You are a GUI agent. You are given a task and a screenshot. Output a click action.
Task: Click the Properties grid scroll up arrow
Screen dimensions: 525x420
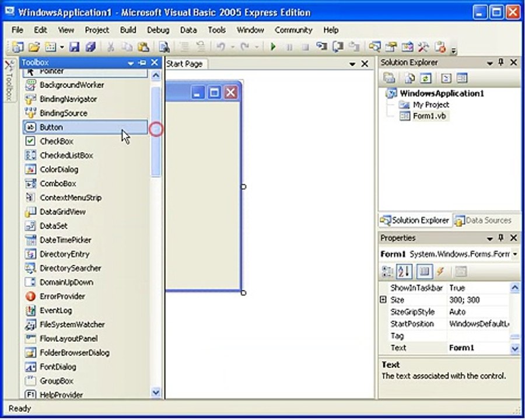tap(514, 288)
